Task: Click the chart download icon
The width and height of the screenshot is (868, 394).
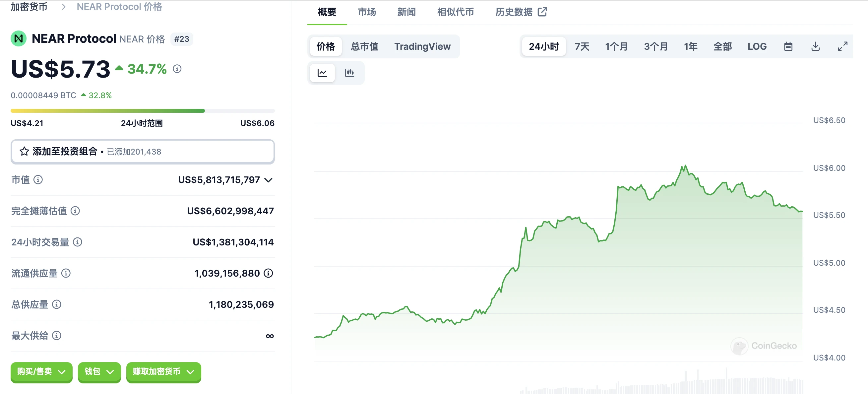Action: [815, 46]
